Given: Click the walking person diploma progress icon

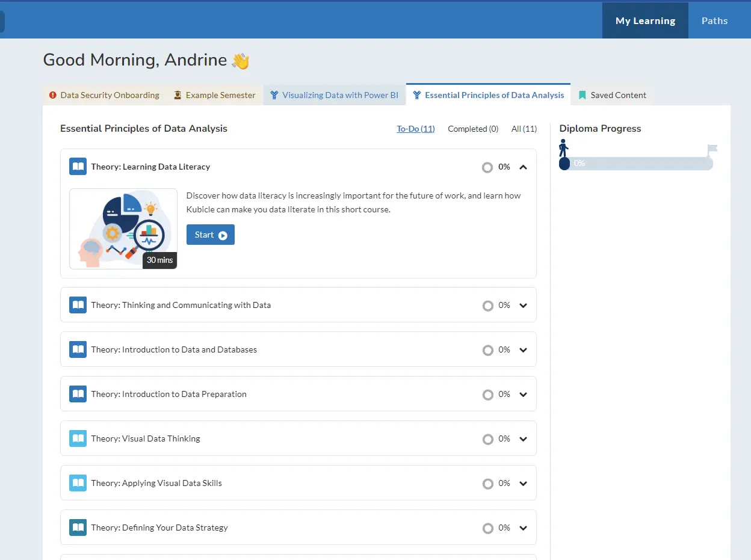Looking at the screenshot, I should [x=563, y=148].
